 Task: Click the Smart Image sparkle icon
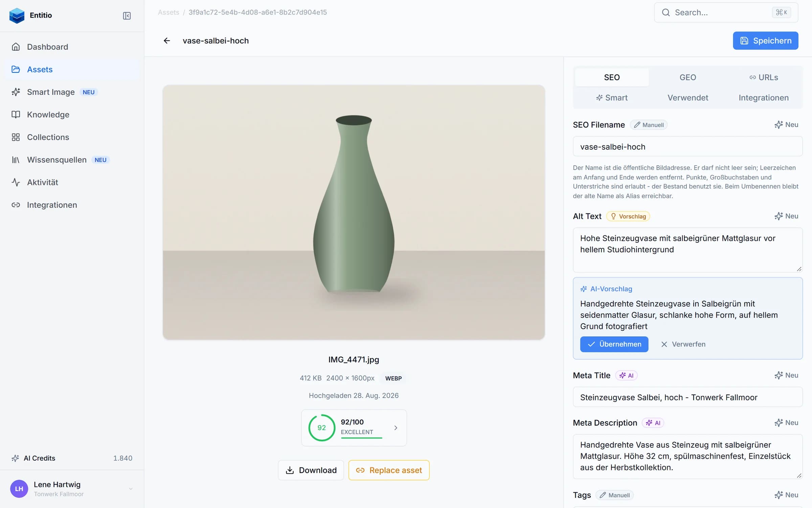(x=16, y=92)
